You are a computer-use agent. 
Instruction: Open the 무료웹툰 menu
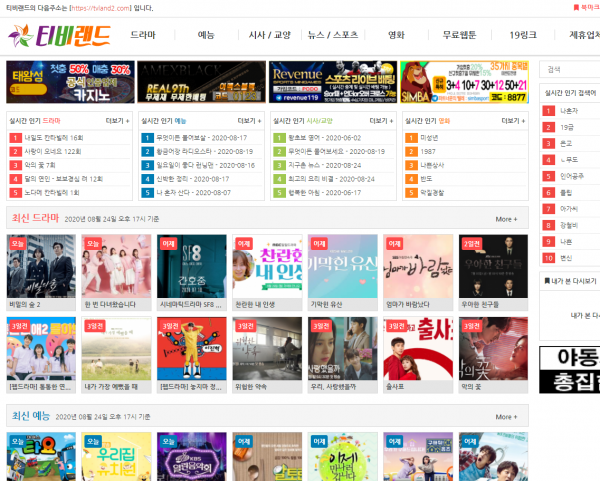[459, 35]
